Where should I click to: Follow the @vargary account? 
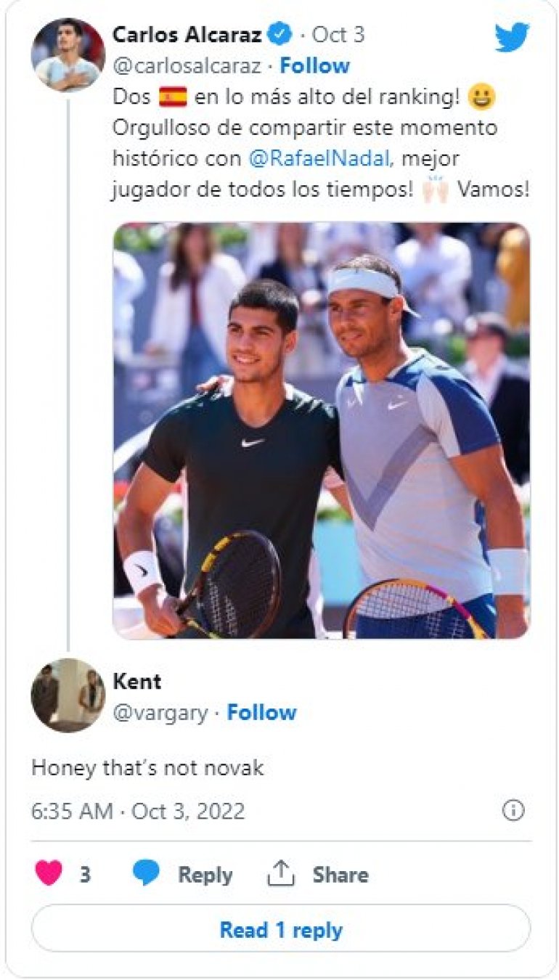pyautogui.click(x=261, y=713)
